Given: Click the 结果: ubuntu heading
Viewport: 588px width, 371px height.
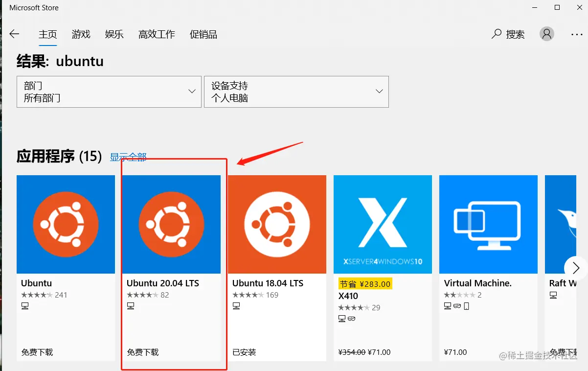Looking at the screenshot, I should (x=60, y=61).
